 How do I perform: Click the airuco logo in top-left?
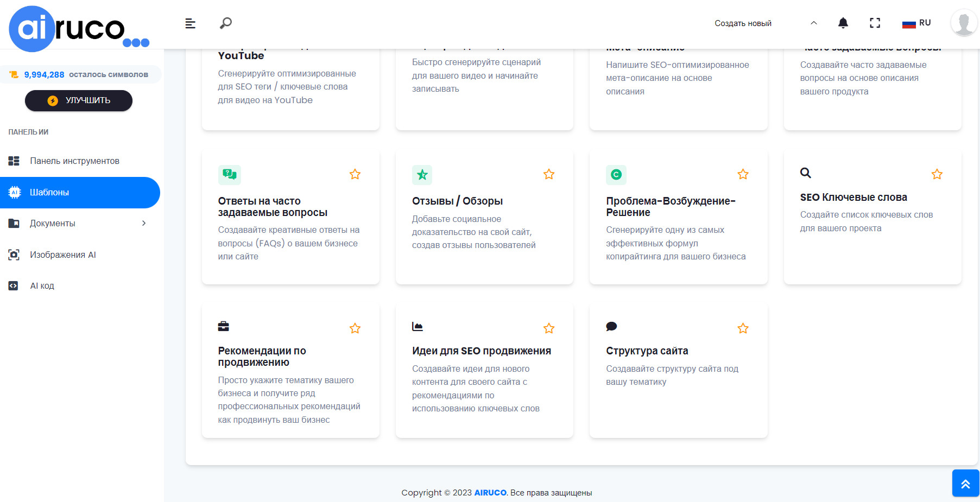coord(76,28)
